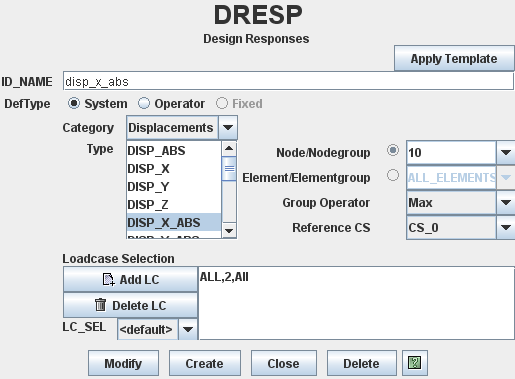Open the LC_SEL default dropdown
The width and height of the screenshot is (515, 379).
click(157, 329)
